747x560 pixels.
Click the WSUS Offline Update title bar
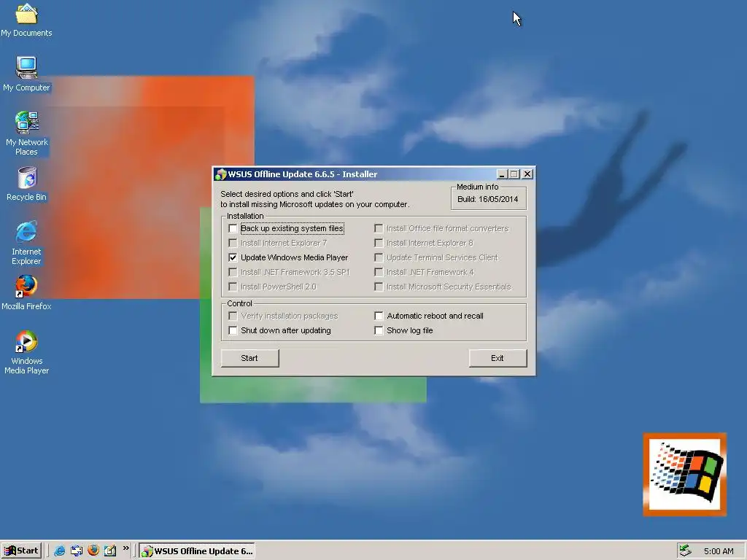(x=374, y=174)
